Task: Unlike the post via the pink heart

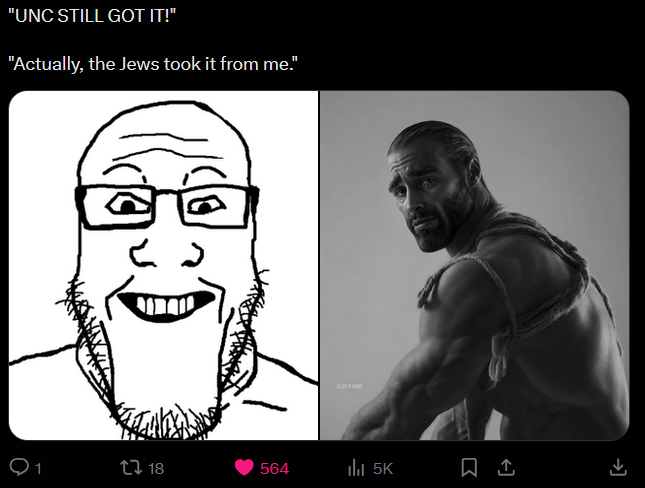Action: [244, 468]
